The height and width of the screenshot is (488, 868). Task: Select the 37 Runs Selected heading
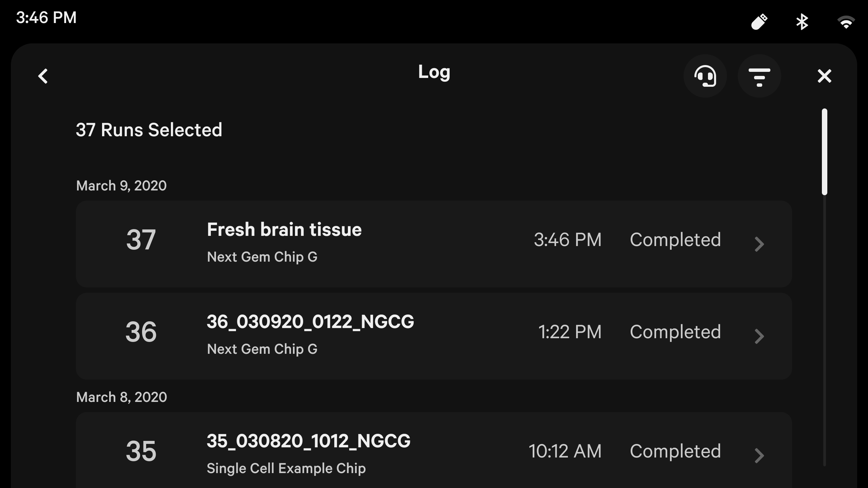click(149, 130)
